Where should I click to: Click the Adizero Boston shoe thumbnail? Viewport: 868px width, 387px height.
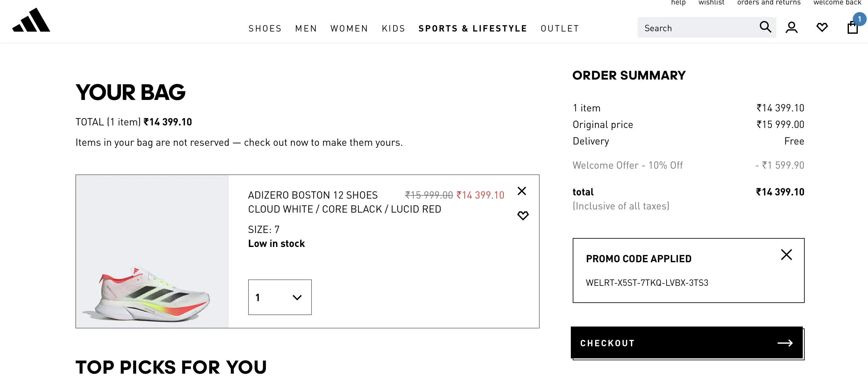[x=152, y=251]
